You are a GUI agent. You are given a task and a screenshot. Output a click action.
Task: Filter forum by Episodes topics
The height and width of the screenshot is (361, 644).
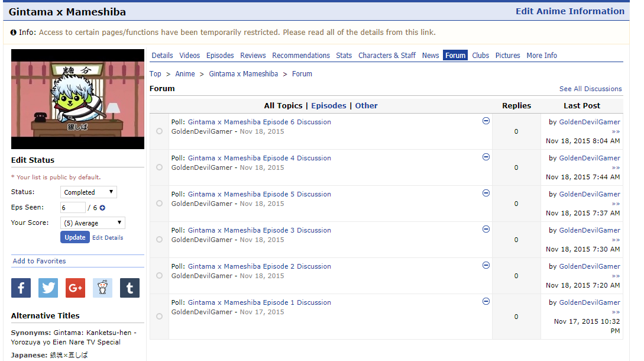pyautogui.click(x=329, y=106)
